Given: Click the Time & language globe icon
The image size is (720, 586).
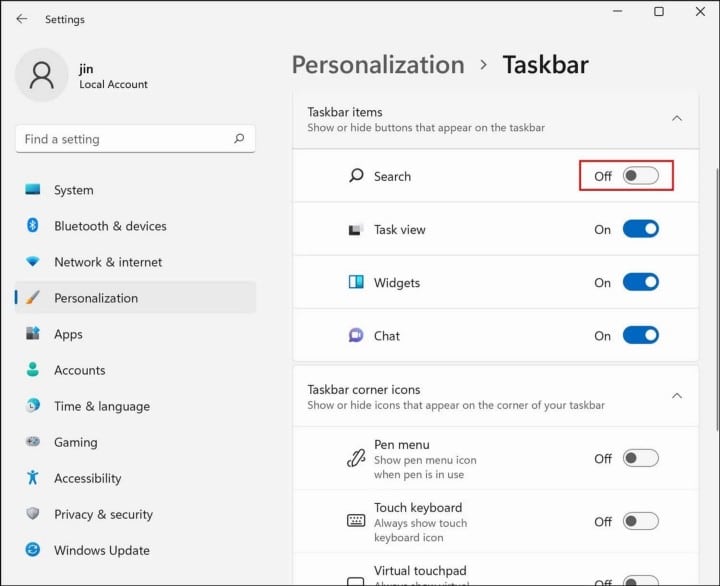Looking at the screenshot, I should click(33, 405).
